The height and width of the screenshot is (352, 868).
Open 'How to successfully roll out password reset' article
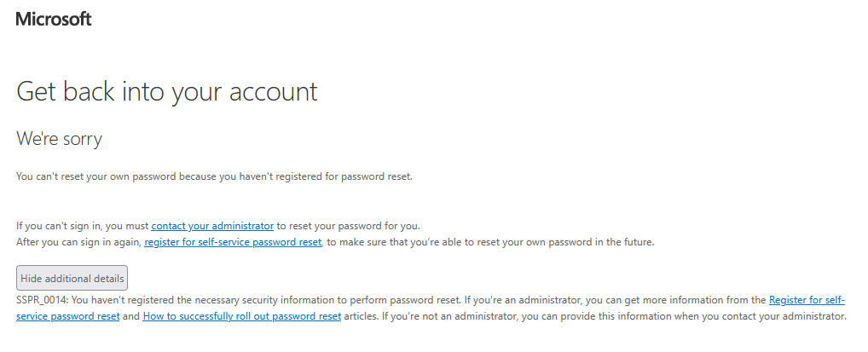[241, 316]
